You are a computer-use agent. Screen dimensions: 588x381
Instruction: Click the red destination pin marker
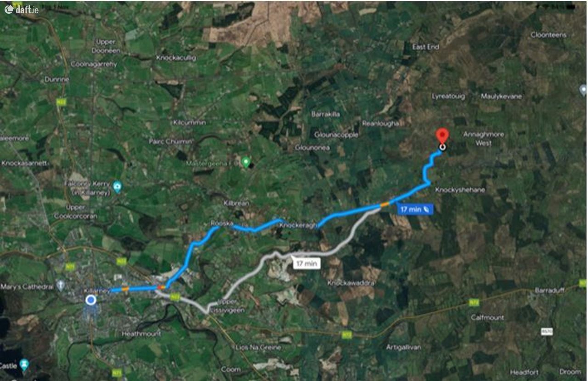(x=442, y=137)
